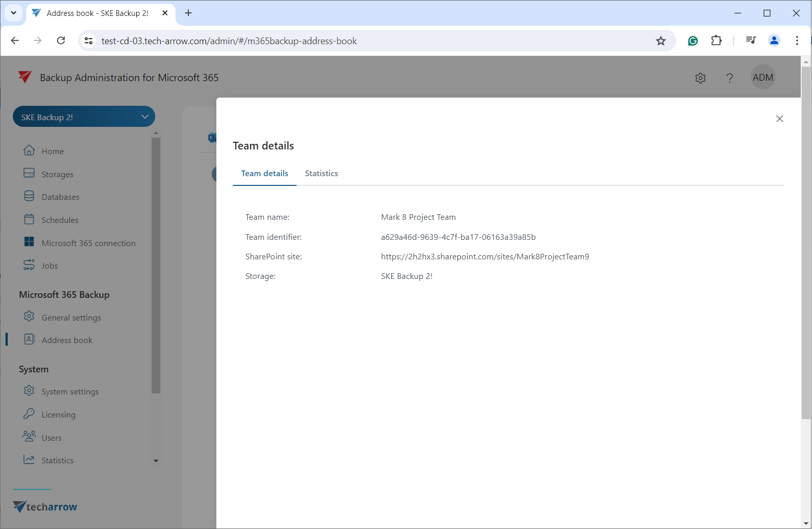Click the settings gear in header
The height and width of the screenshot is (529, 812).
point(700,78)
